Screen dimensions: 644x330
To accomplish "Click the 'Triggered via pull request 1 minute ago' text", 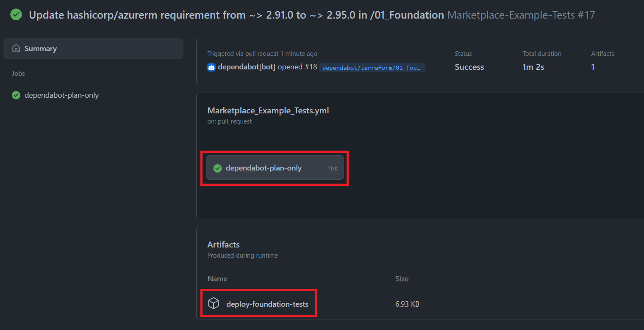I will point(262,54).
